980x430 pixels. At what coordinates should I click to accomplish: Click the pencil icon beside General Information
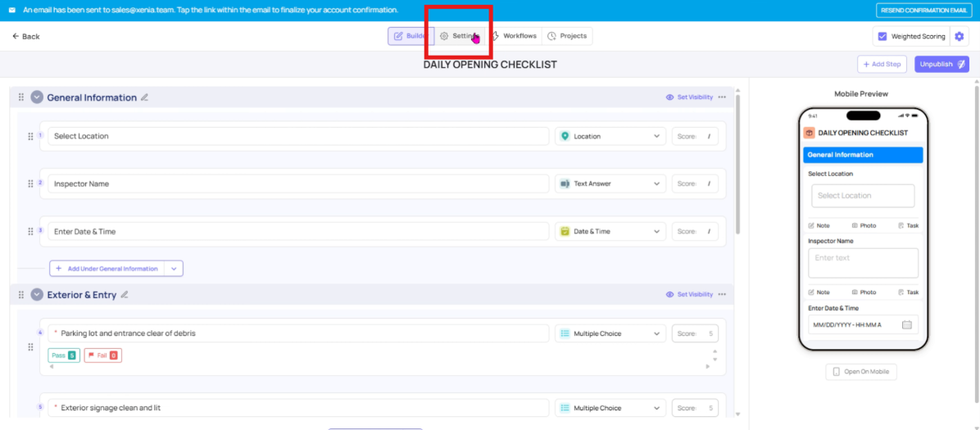(145, 97)
